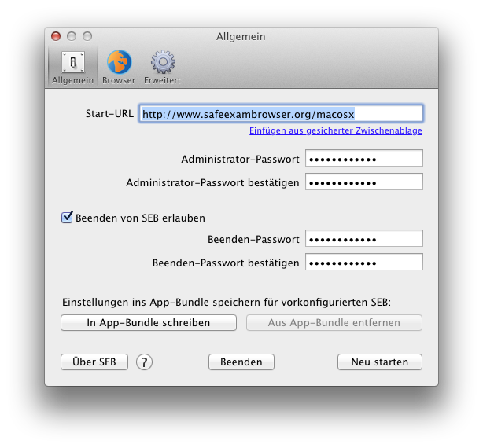
Task: Click the Start-URL text field
Action: click(281, 114)
